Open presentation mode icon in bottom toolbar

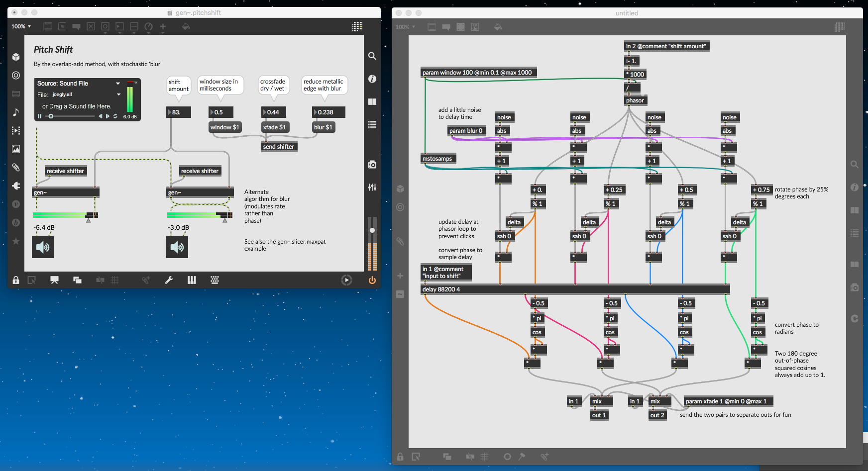click(x=54, y=280)
